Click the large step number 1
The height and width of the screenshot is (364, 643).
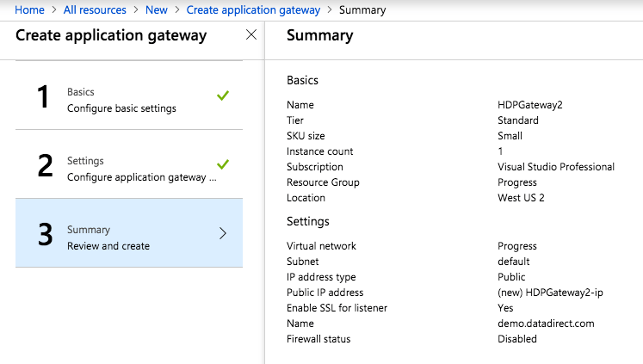tap(43, 97)
